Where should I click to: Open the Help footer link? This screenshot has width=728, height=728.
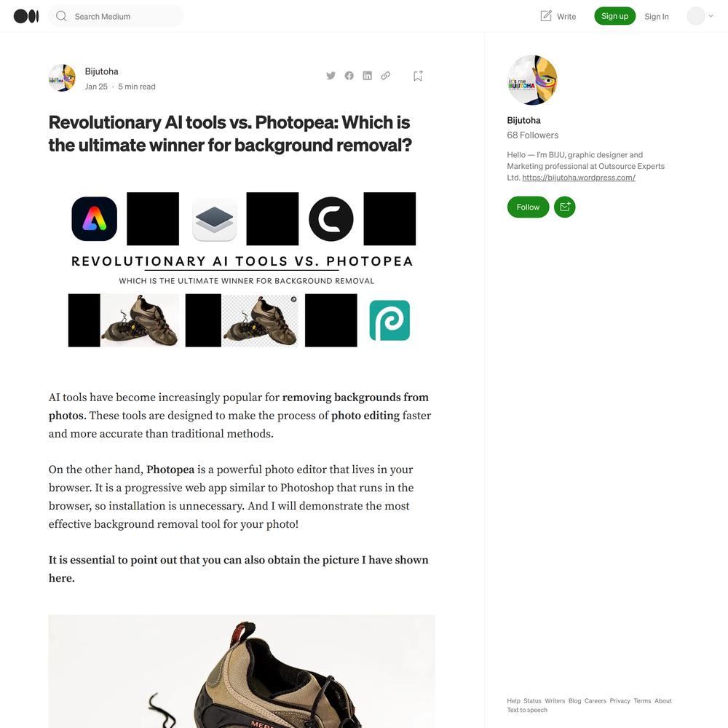(513, 700)
